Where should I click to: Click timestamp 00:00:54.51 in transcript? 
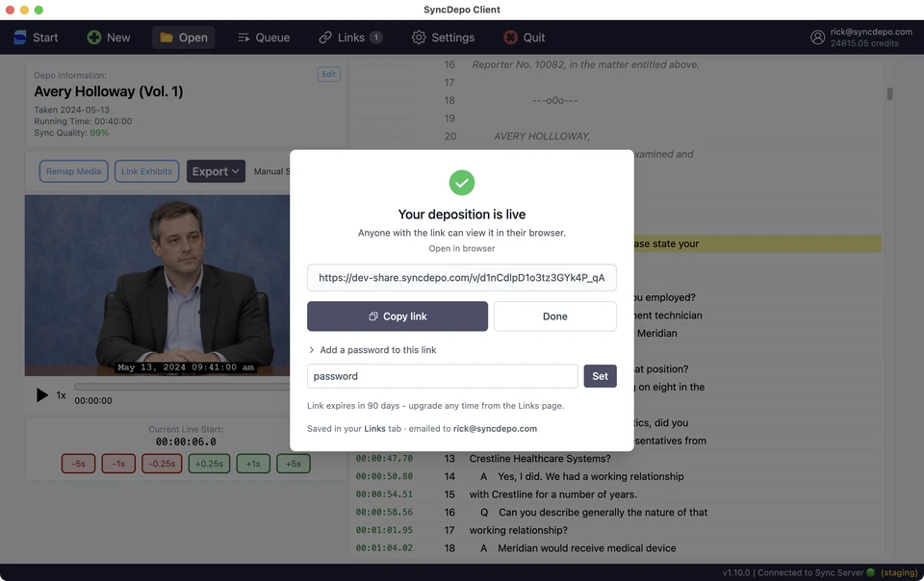tap(384, 494)
